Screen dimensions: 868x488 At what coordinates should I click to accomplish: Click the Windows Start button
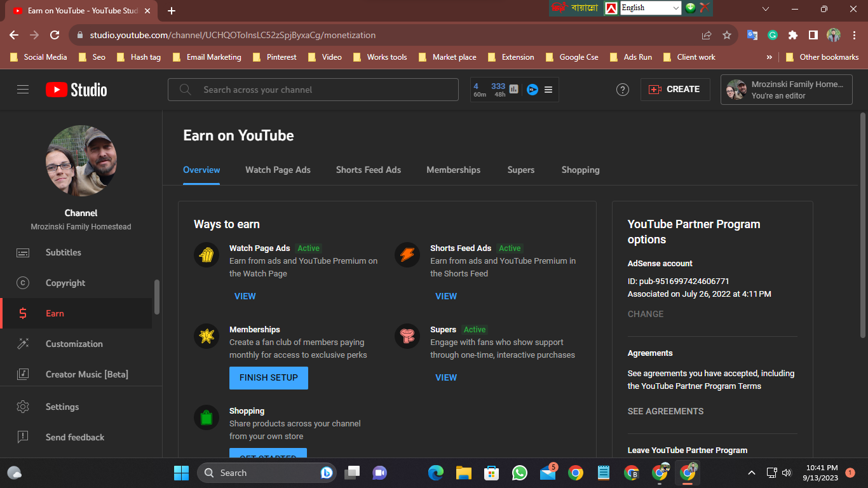point(181,473)
